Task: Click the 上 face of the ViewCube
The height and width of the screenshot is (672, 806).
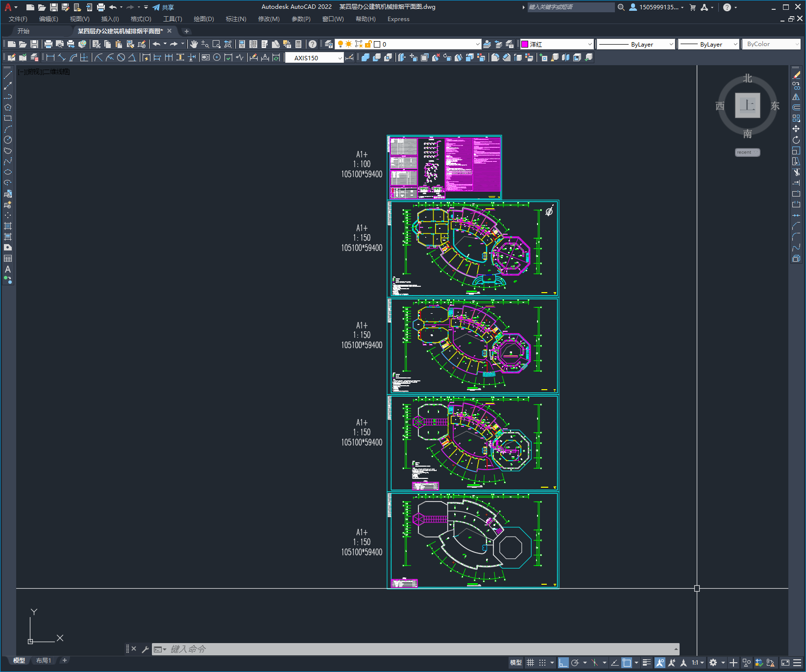Action: tap(748, 105)
